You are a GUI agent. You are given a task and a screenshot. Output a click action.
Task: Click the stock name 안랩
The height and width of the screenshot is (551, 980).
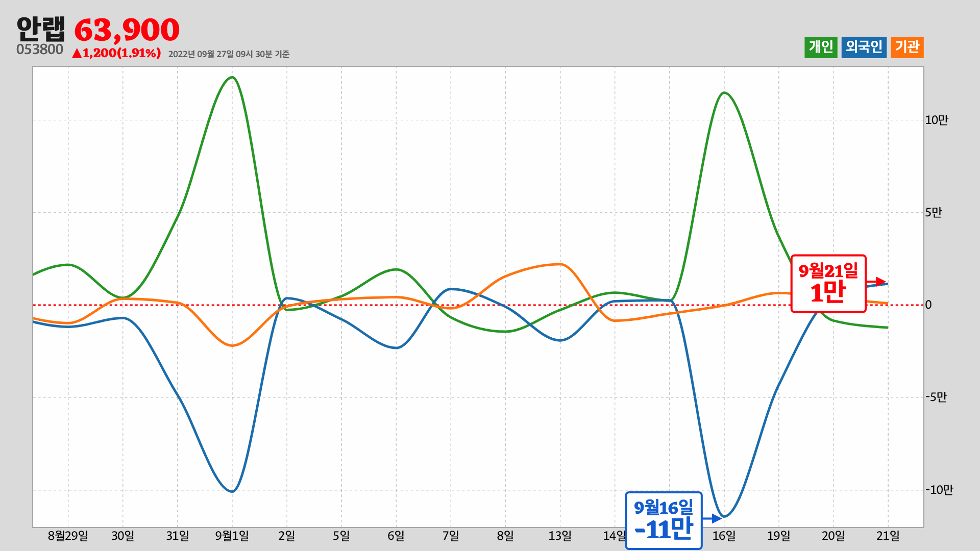[41, 29]
